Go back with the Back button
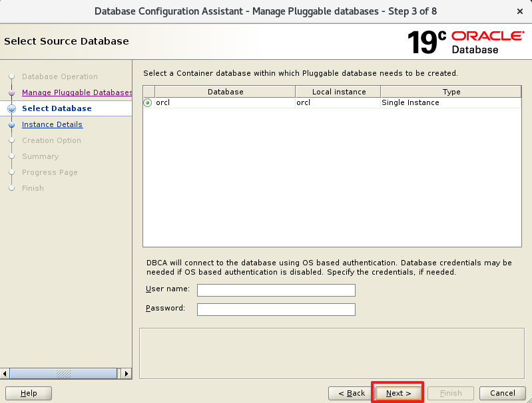 [x=352, y=393]
